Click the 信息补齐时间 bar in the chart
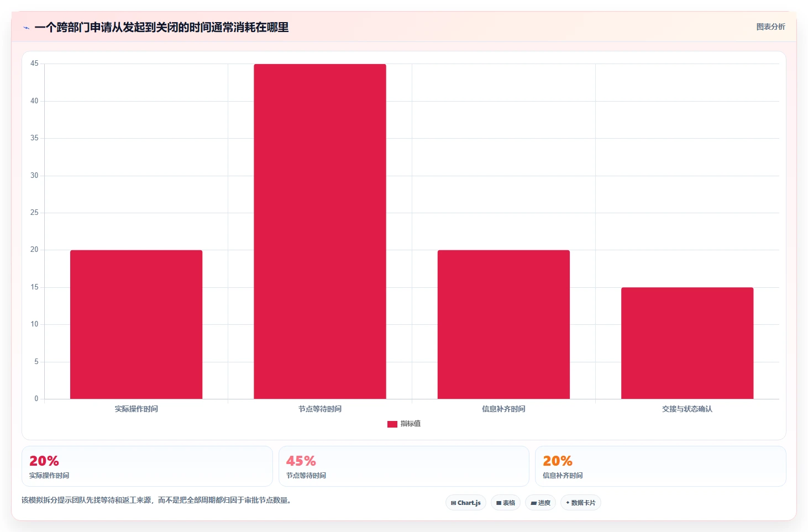Viewport: 808px width, 532px height. click(503, 324)
